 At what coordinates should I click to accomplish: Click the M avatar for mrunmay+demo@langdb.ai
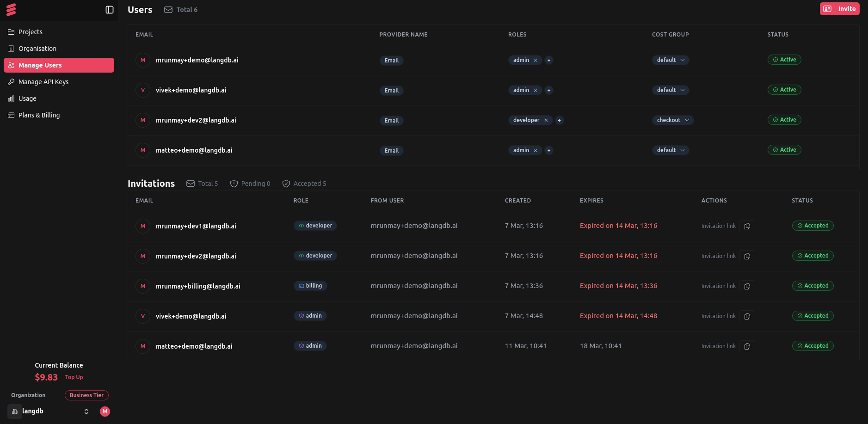tap(142, 60)
